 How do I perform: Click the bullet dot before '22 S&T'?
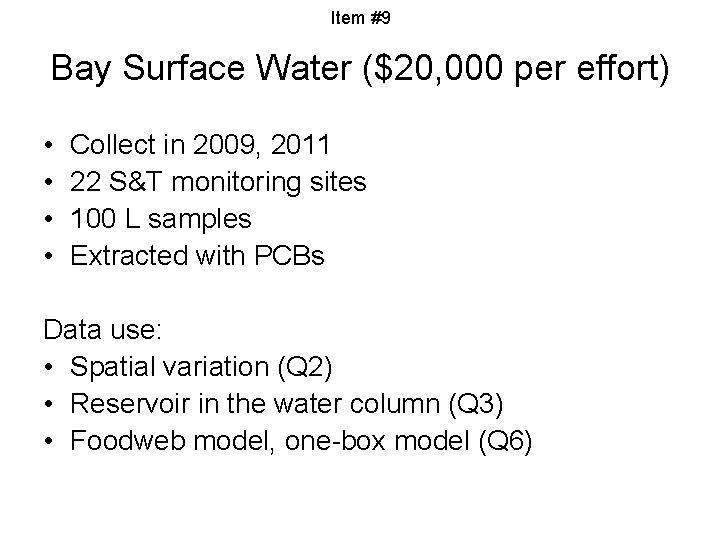point(49,182)
